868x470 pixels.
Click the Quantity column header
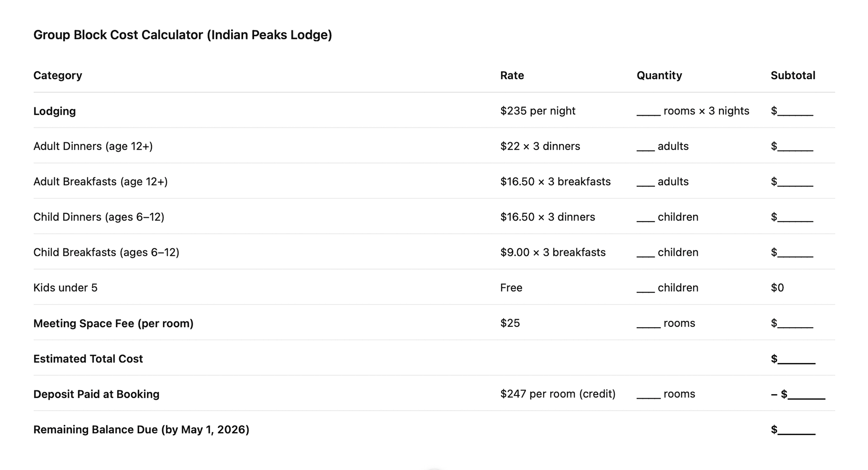659,75
